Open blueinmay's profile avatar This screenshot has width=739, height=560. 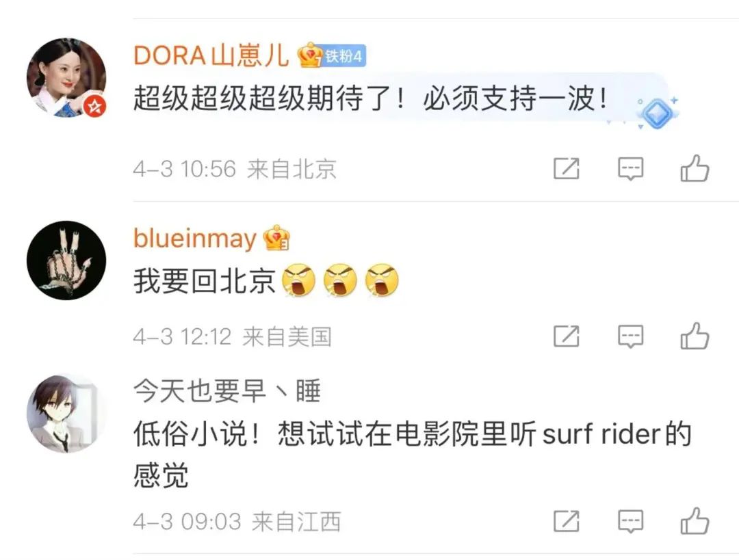click(x=66, y=260)
